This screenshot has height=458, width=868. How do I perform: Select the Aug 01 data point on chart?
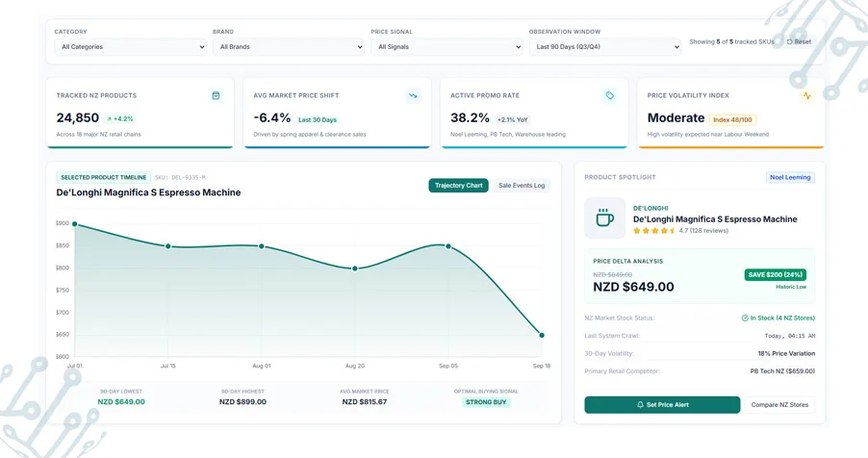pyautogui.click(x=262, y=246)
